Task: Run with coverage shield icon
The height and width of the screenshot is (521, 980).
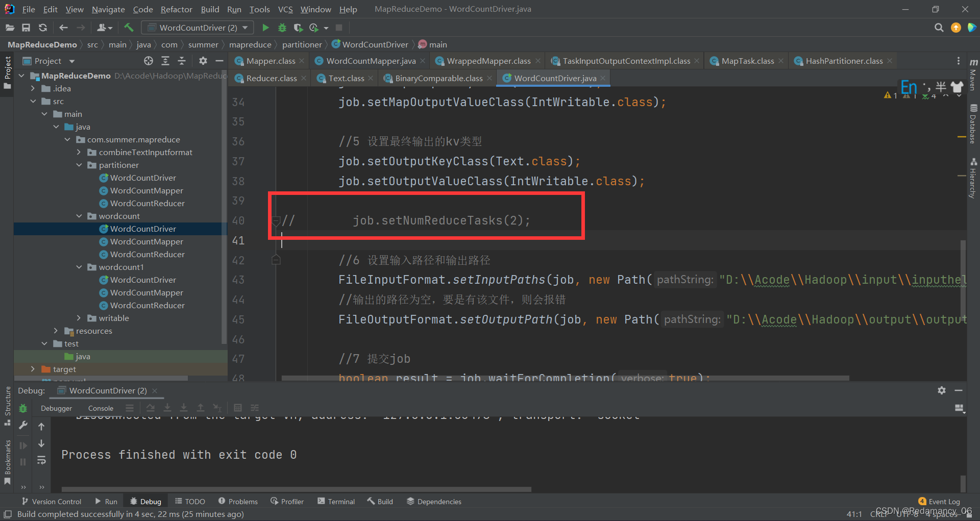Action: [299, 28]
